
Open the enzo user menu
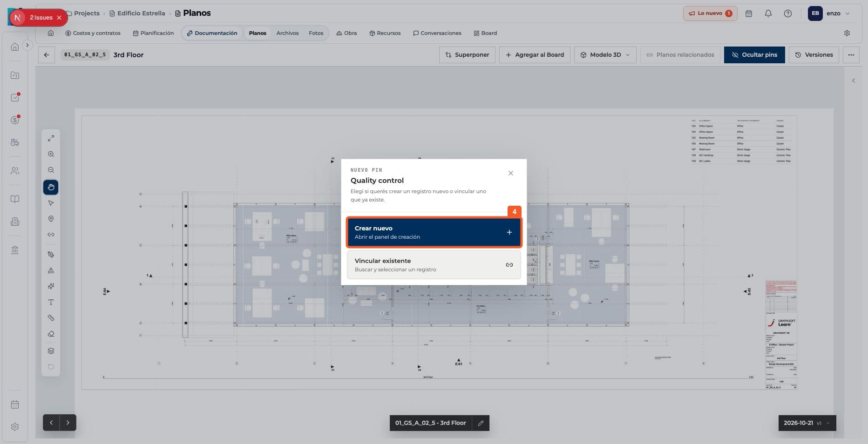[x=829, y=13]
